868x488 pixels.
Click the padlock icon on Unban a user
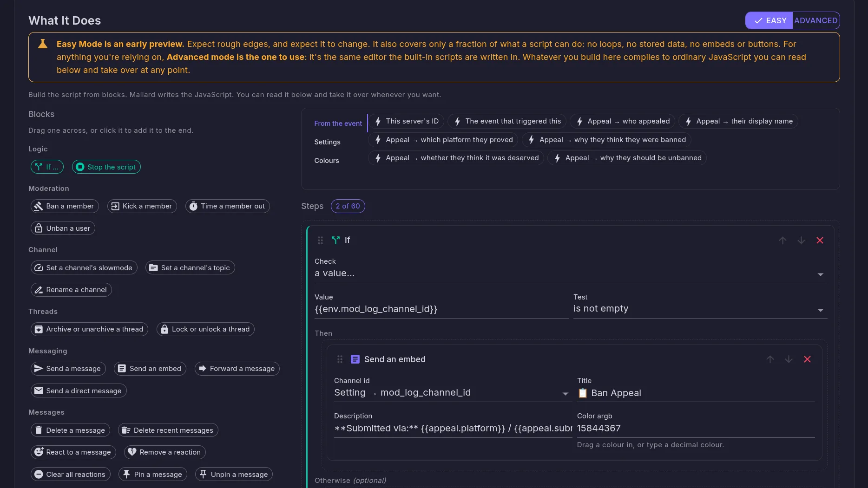[x=39, y=228]
